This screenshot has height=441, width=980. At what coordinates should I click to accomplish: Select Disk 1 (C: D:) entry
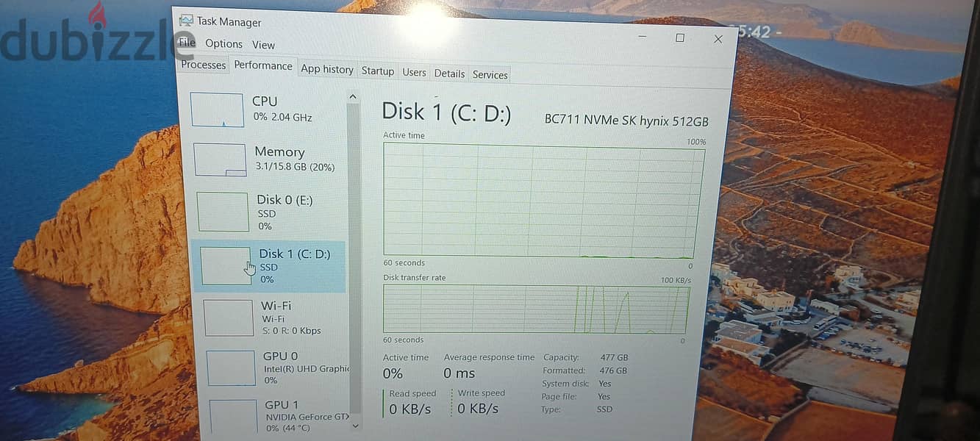coord(269,266)
